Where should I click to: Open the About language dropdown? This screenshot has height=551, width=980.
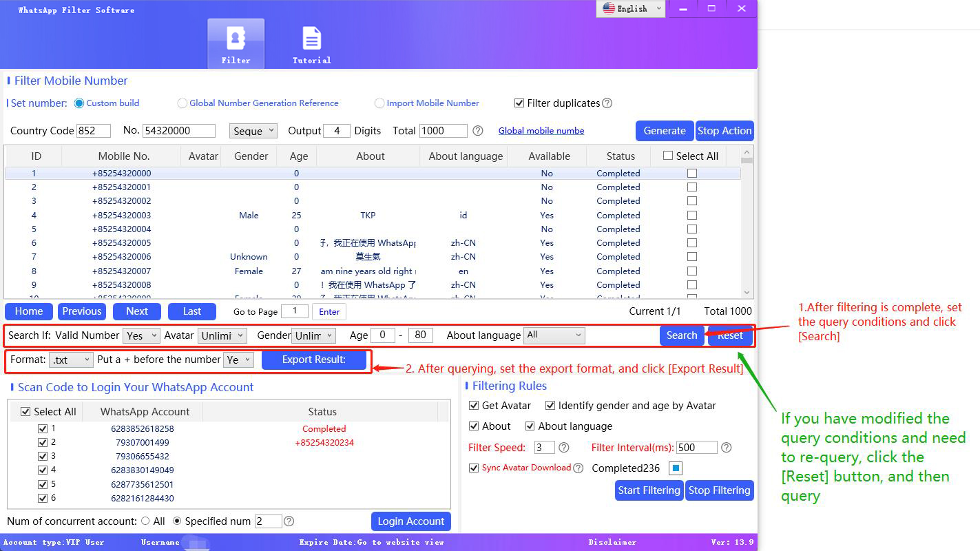pyautogui.click(x=554, y=335)
